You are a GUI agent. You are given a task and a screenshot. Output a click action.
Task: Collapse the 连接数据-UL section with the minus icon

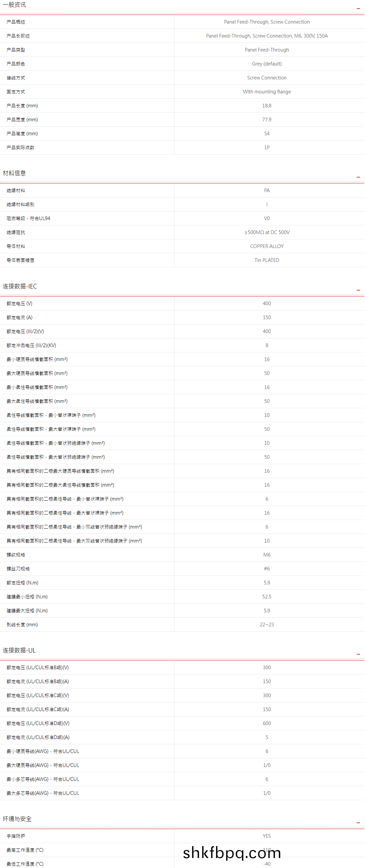359,654
